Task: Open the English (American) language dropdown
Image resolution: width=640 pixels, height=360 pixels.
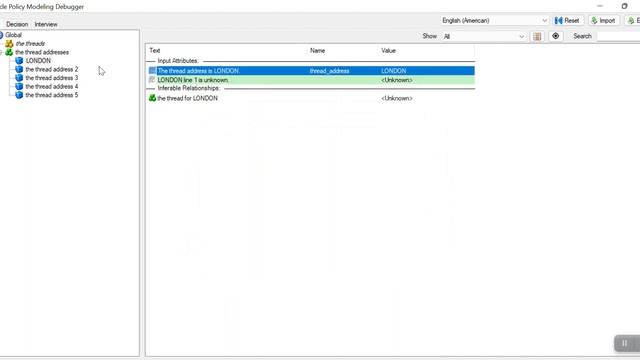Action: pyautogui.click(x=494, y=20)
